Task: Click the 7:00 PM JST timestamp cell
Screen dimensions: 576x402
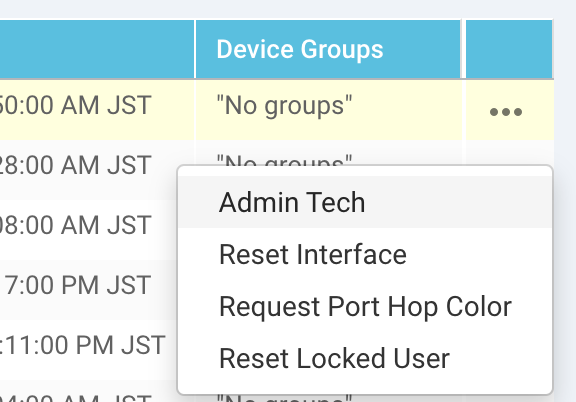Action: click(x=77, y=285)
